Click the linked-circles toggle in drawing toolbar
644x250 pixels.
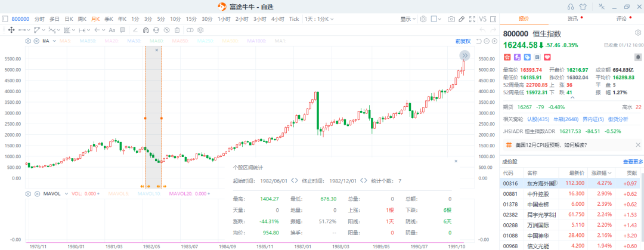(190, 30)
